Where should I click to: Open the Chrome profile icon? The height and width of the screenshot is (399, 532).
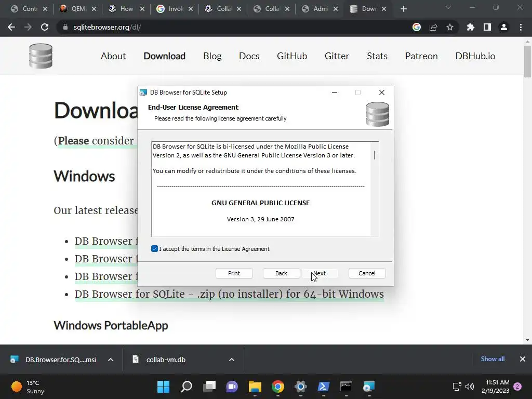(504, 27)
